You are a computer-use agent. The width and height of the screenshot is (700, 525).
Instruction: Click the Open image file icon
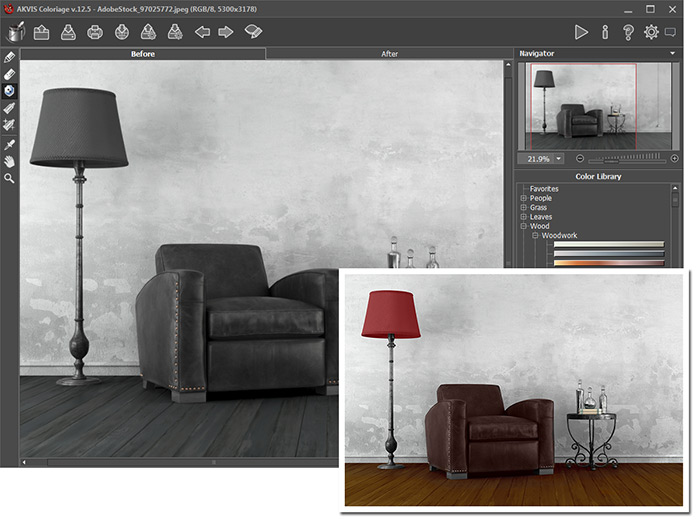pyautogui.click(x=42, y=32)
